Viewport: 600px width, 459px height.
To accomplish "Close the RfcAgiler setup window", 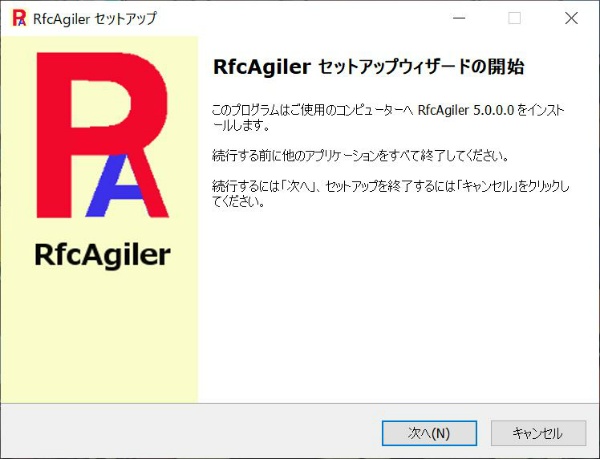I will [571, 18].
